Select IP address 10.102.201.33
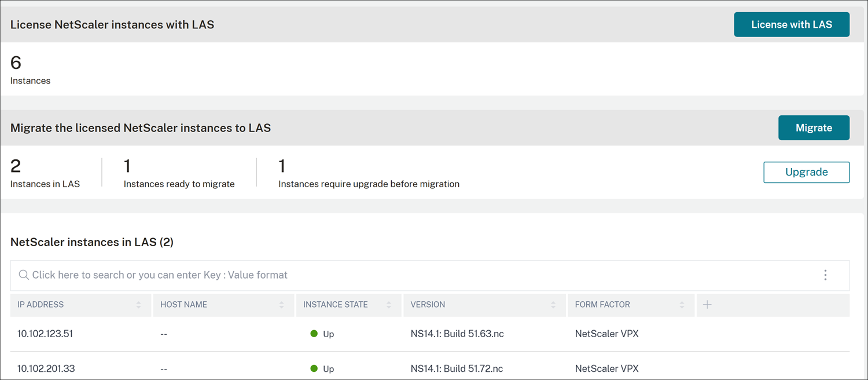 click(x=46, y=368)
